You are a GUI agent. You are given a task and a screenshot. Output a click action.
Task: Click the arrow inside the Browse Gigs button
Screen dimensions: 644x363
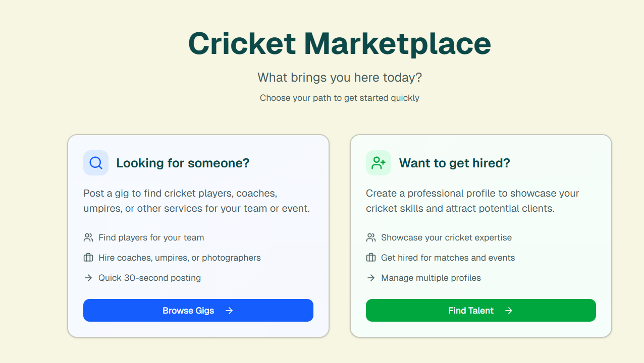click(229, 310)
